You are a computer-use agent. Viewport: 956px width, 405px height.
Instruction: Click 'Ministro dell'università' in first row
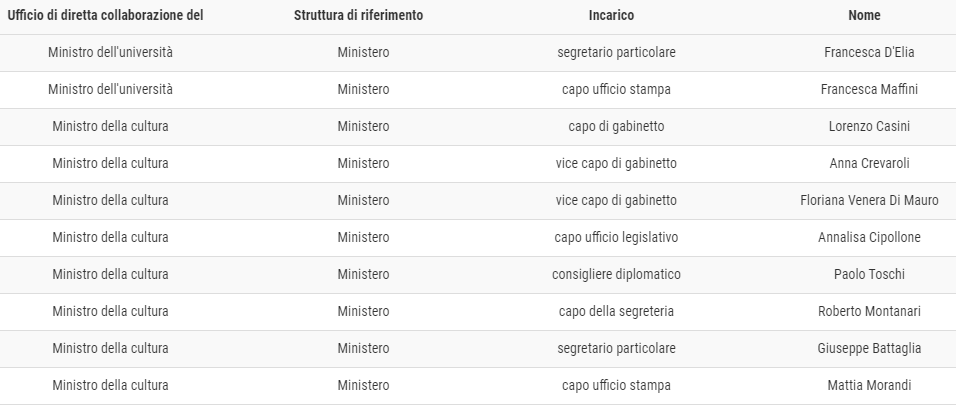pos(110,52)
